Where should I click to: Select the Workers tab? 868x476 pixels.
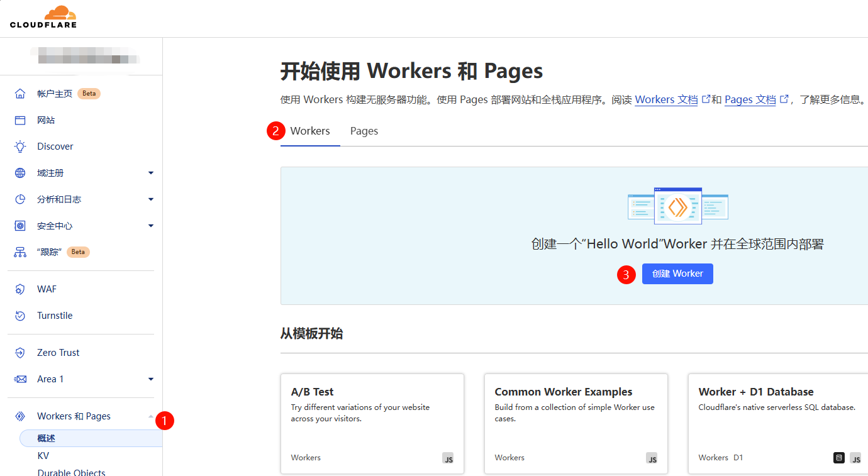(x=310, y=131)
